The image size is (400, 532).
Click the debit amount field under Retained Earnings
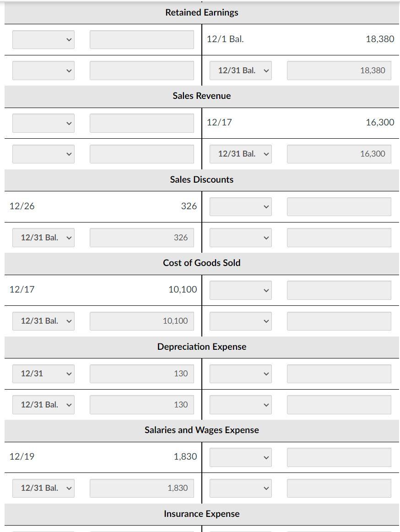(142, 39)
